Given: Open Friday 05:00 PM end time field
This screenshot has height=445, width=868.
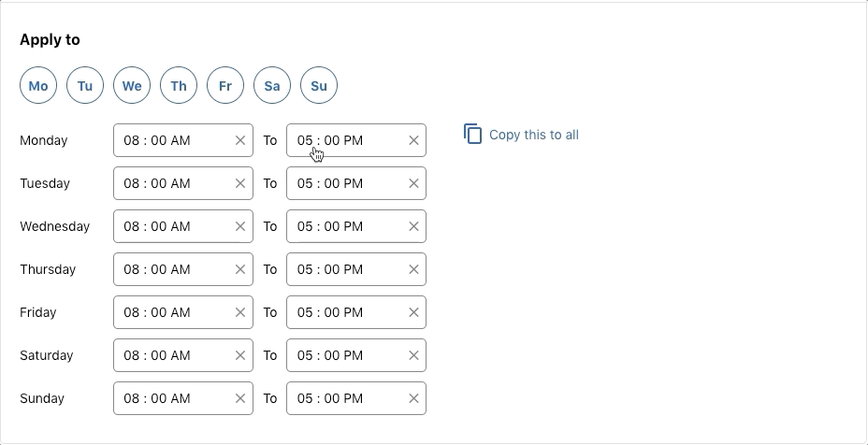Looking at the screenshot, I should point(356,312).
